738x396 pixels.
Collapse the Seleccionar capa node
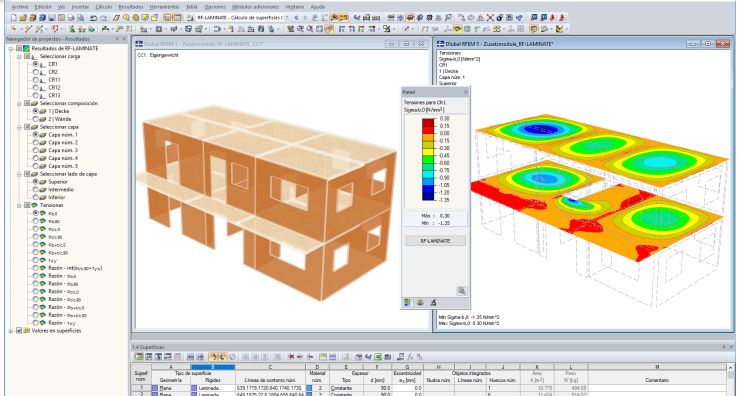click(19, 127)
